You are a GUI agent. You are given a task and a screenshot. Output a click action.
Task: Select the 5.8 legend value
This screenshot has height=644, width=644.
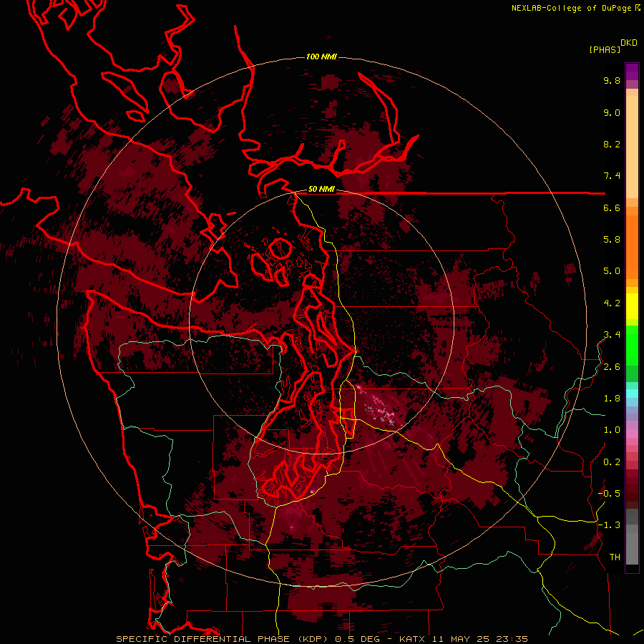(612, 240)
